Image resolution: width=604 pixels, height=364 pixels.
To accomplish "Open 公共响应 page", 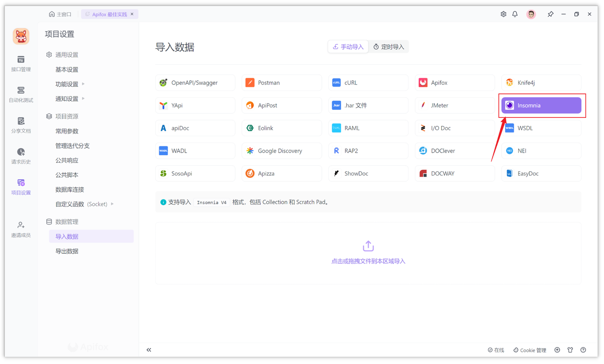I will pos(67,160).
